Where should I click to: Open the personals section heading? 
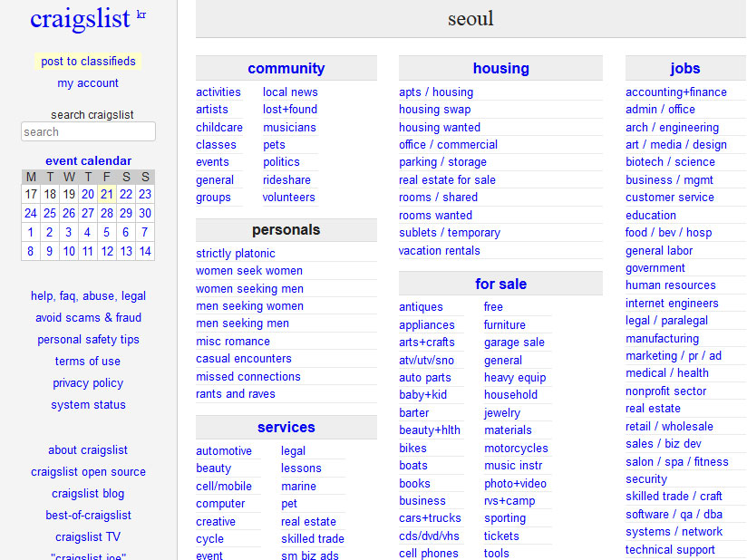[286, 229]
